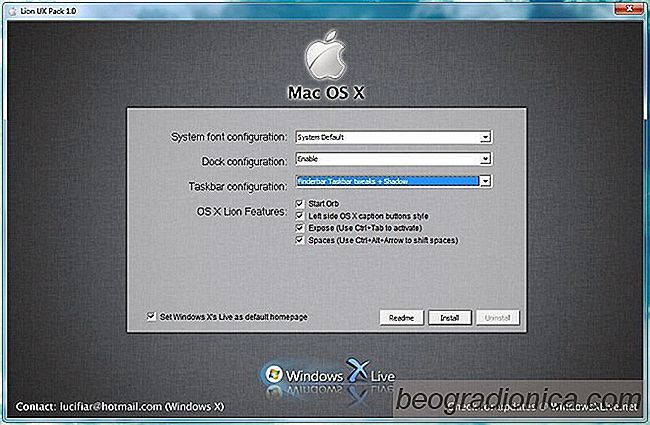650x425 pixels.
Task: Open the Readme file
Action: (401, 318)
